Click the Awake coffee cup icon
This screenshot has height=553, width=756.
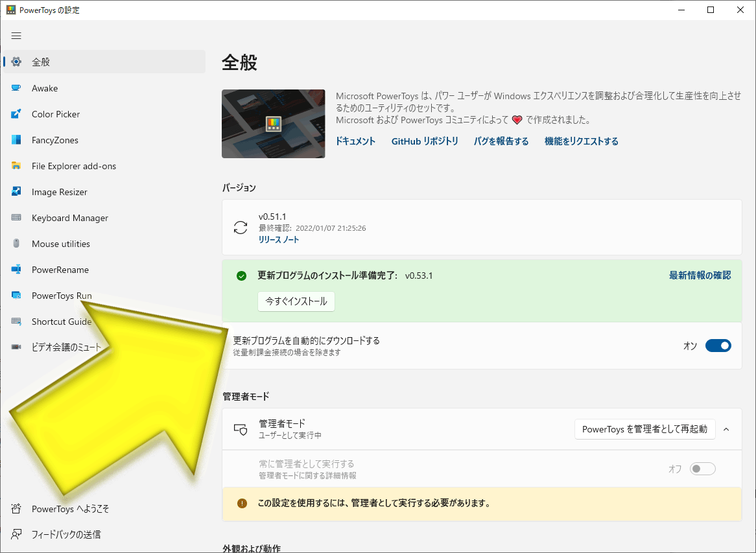[x=16, y=88]
